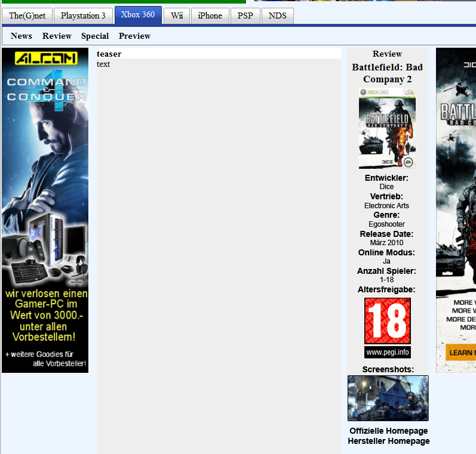Click the Special menu link
Screen dimensions: 476x454
pyautogui.click(x=95, y=36)
